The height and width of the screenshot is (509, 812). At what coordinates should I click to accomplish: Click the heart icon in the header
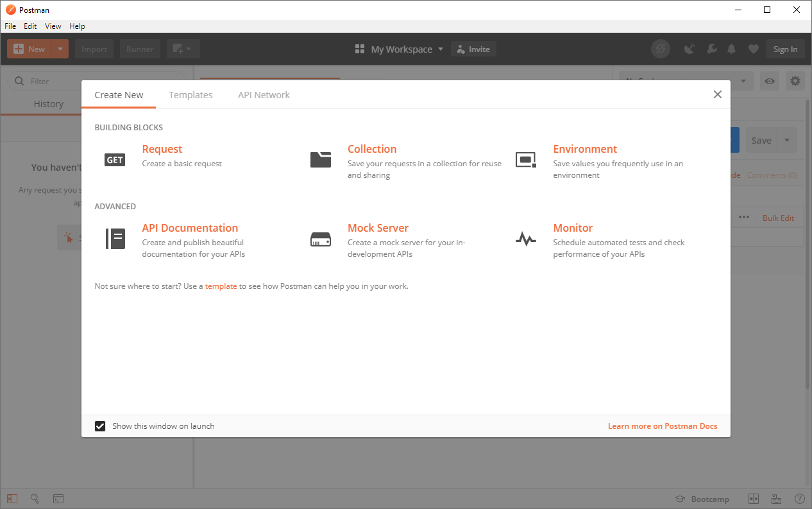753,49
